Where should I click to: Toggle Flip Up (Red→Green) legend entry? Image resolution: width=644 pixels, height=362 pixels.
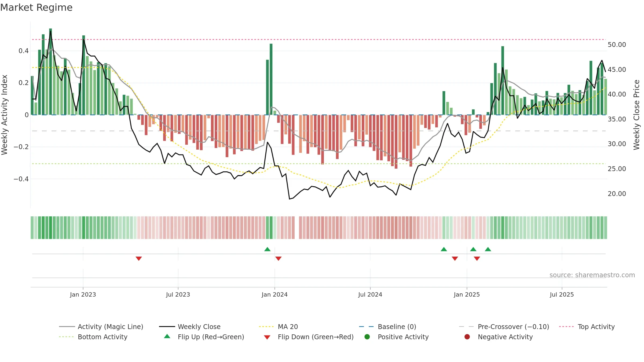click(204, 337)
